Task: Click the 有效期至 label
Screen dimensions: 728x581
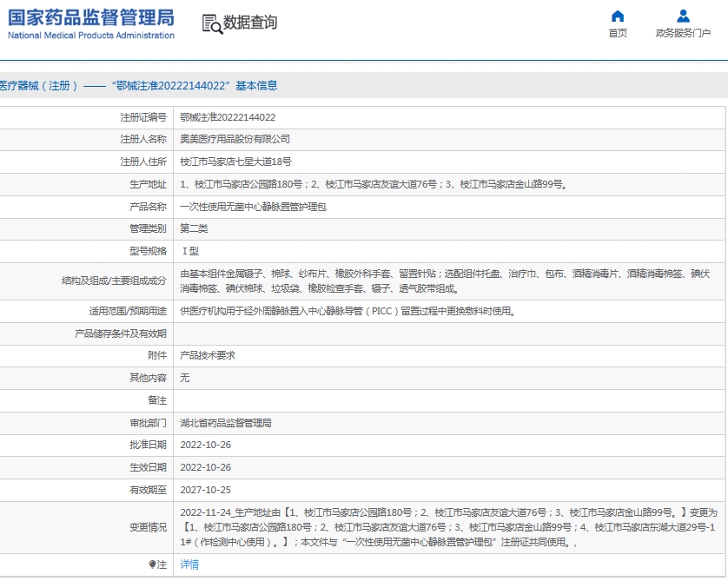Action: click(x=148, y=490)
